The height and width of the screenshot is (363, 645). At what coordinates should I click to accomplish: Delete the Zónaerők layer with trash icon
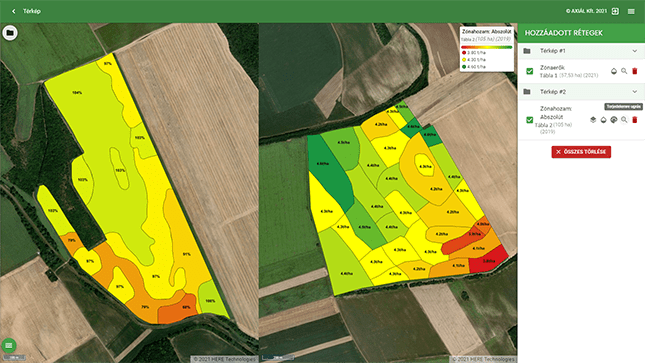(635, 71)
